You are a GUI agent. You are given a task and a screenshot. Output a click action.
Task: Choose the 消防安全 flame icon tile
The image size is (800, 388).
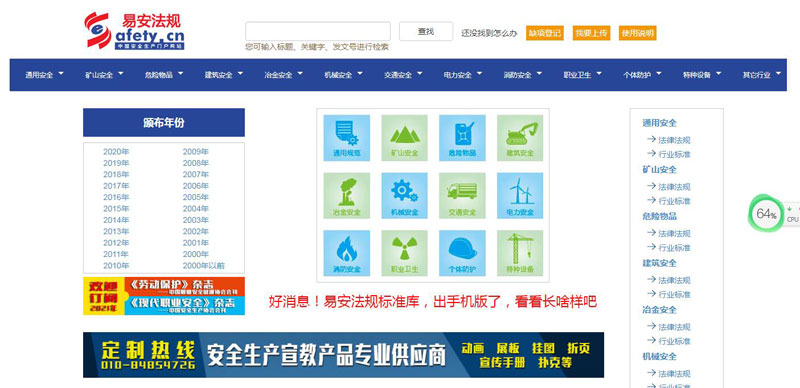[x=346, y=253]
